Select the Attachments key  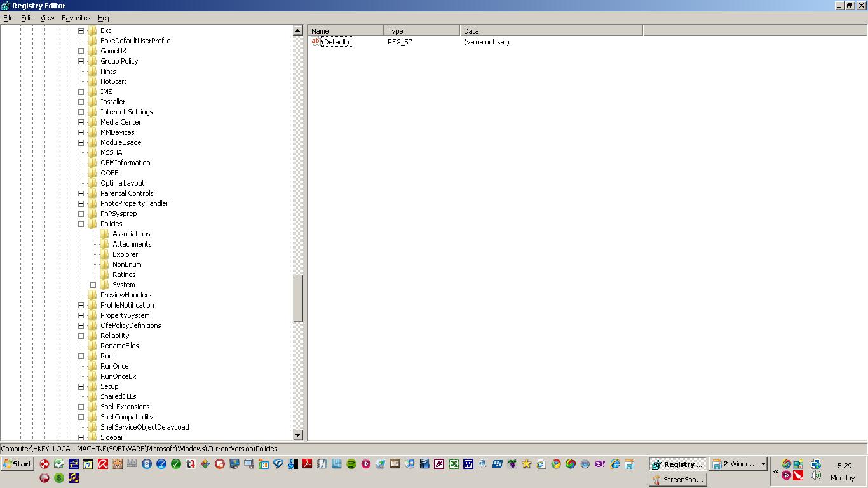[132, 244]
